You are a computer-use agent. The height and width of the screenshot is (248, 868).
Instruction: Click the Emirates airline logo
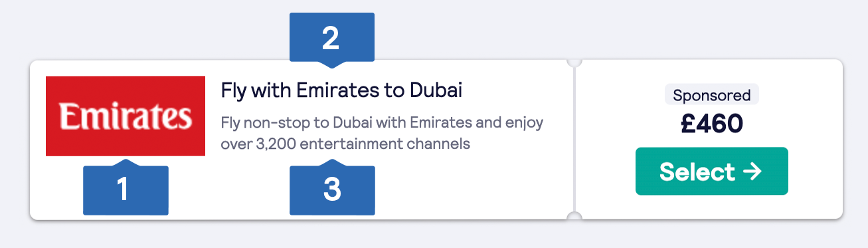pos(126,116)
